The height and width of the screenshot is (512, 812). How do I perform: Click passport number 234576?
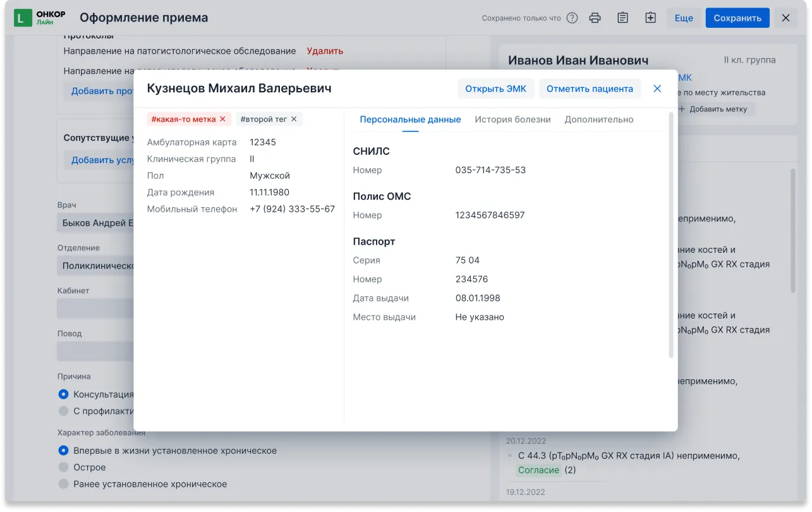471,279
